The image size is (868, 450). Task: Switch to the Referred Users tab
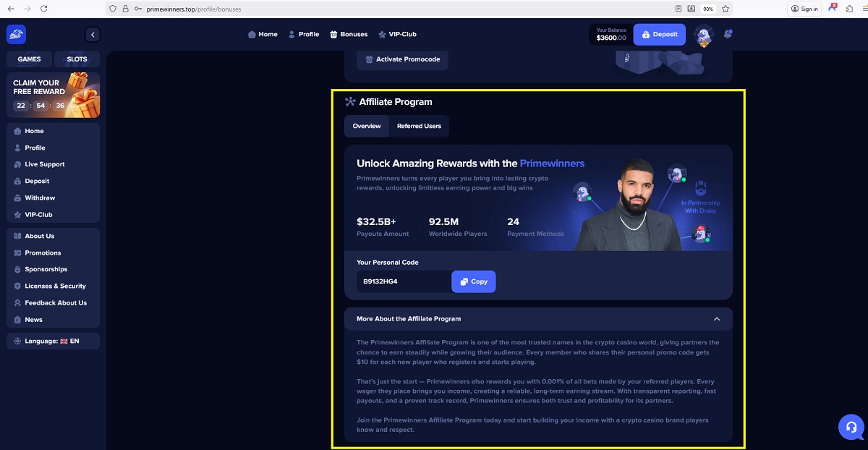tap(419, 126)
